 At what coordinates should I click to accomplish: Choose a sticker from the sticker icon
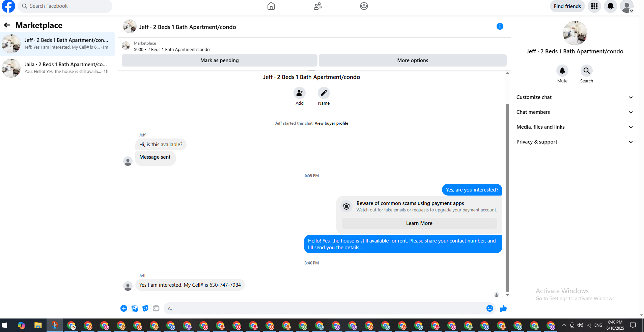coord(145,308)
